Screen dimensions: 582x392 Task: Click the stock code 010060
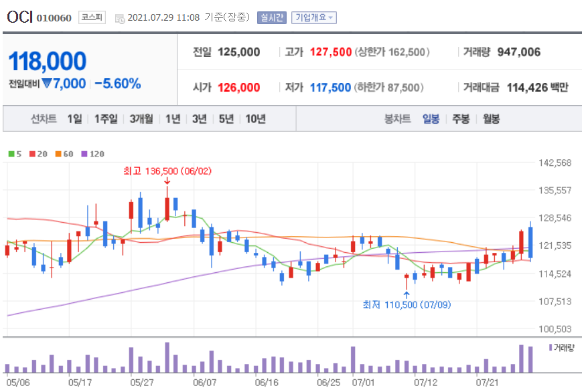[x=54, y=18]
